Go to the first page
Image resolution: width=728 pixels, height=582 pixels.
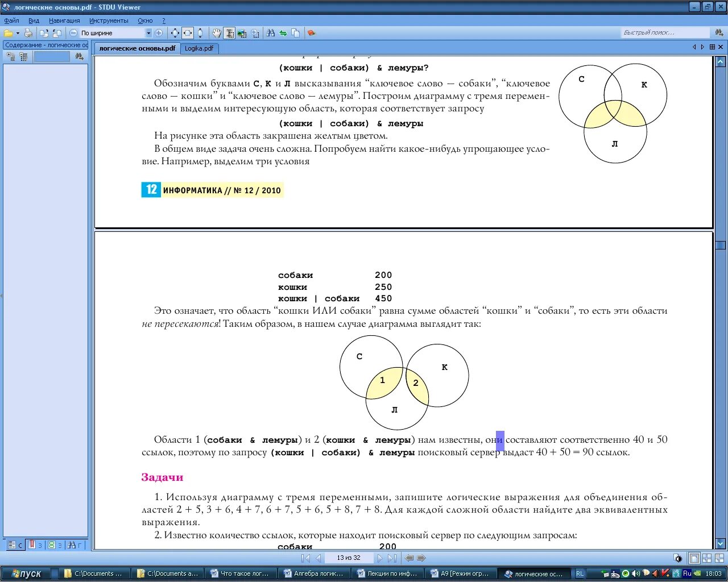[305, 558]
